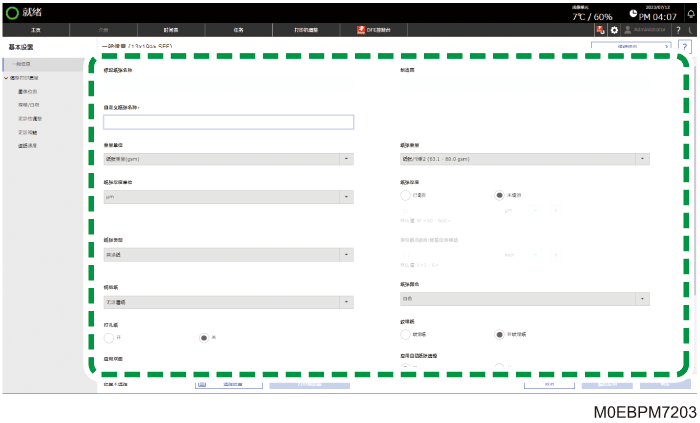Select the left textured paper radio button
Image resolution: width=700 pixels, height=423 pixels.
(x=405, y=334)
